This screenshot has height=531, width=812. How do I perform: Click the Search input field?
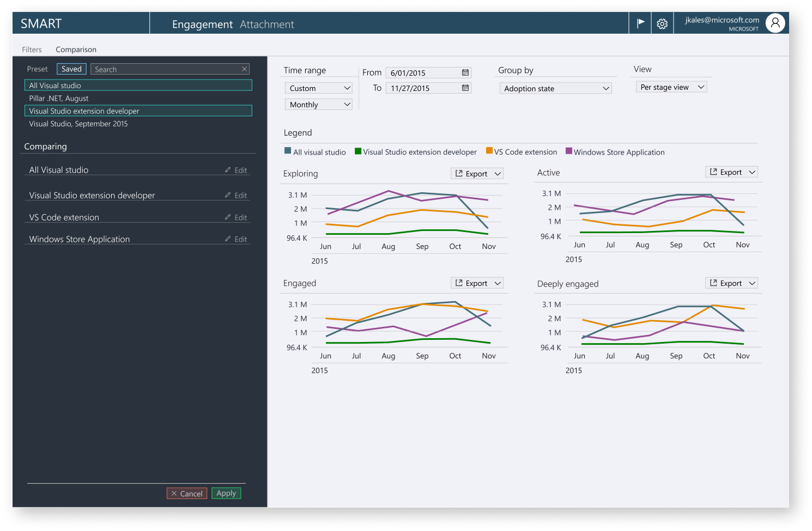(x=169, y=69)
